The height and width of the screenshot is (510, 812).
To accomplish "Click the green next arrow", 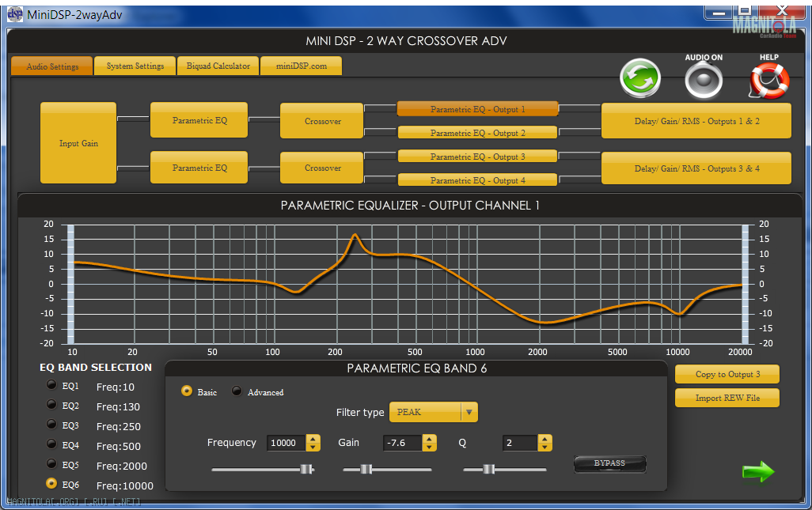I will (758, 471).
